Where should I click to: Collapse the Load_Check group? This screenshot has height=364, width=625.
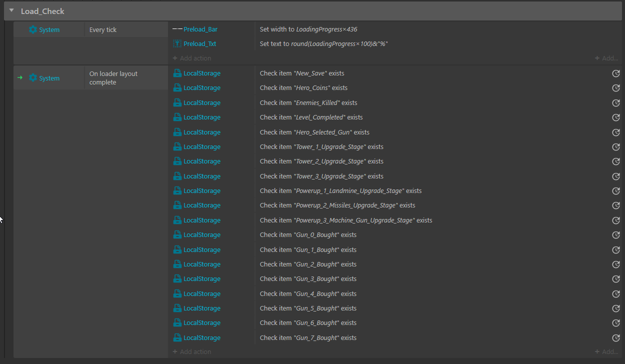11,10
